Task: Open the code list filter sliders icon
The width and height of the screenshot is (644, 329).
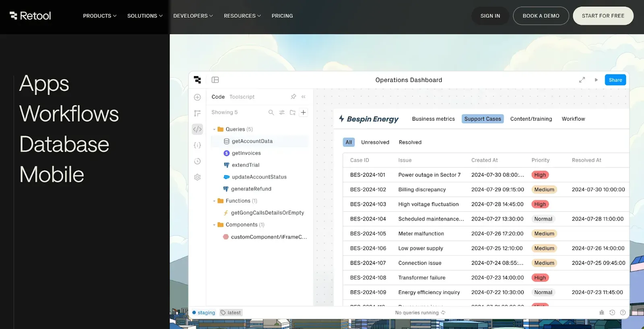Action: point(282,113)
